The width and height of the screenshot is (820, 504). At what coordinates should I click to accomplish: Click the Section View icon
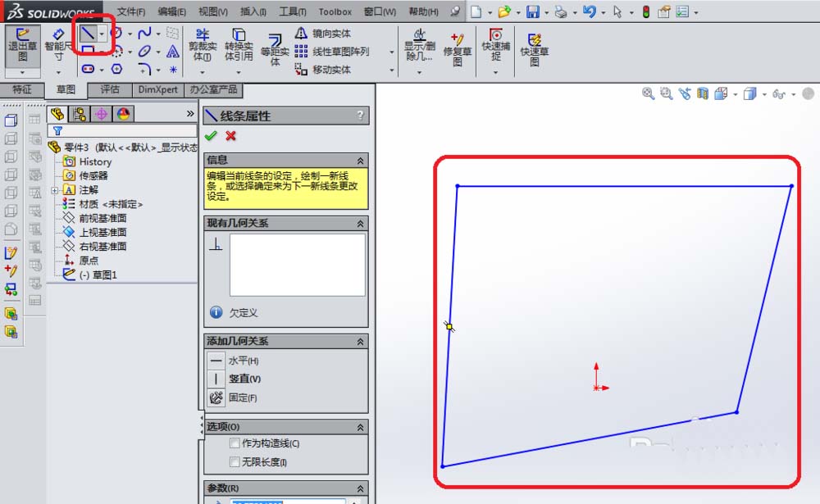pyautogui.click(x=703, y=93)
